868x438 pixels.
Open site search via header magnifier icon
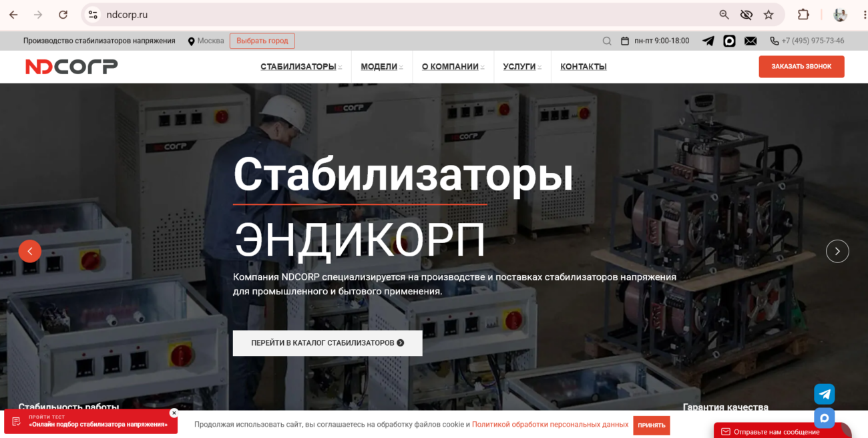[607, 41]
